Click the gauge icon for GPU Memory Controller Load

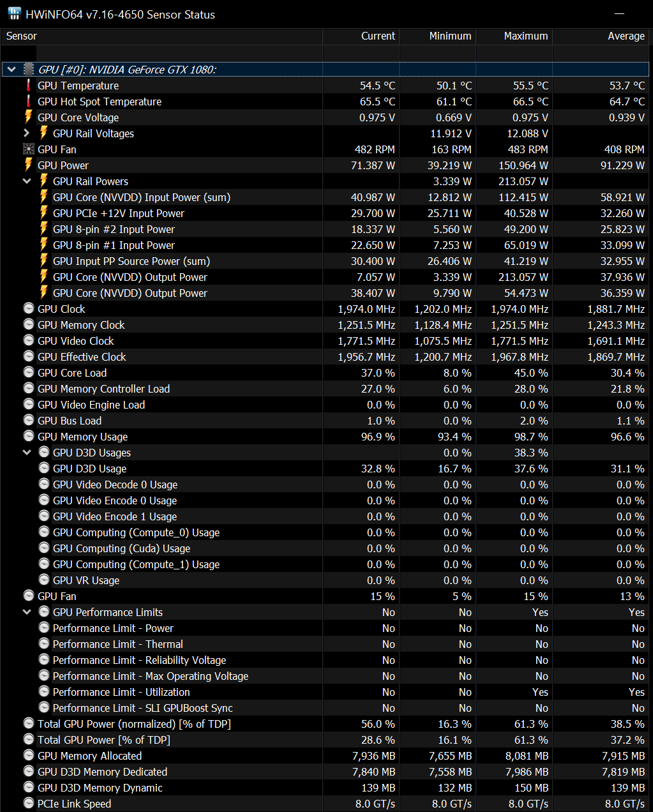29,388
